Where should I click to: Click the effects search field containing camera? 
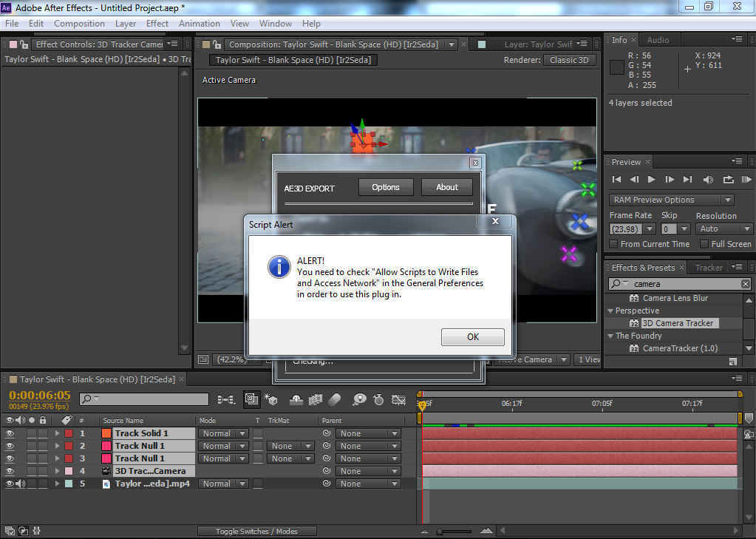tap(680, 284)
